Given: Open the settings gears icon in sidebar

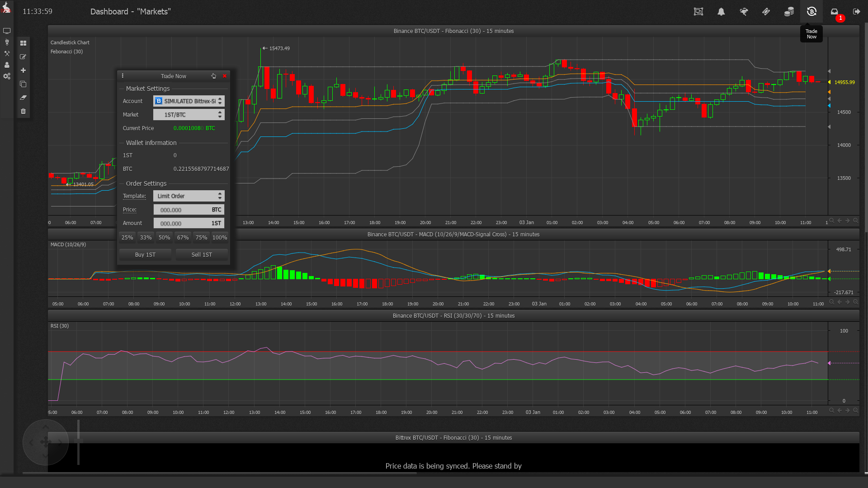Looking at the screenshot, I should coord(7,76).
